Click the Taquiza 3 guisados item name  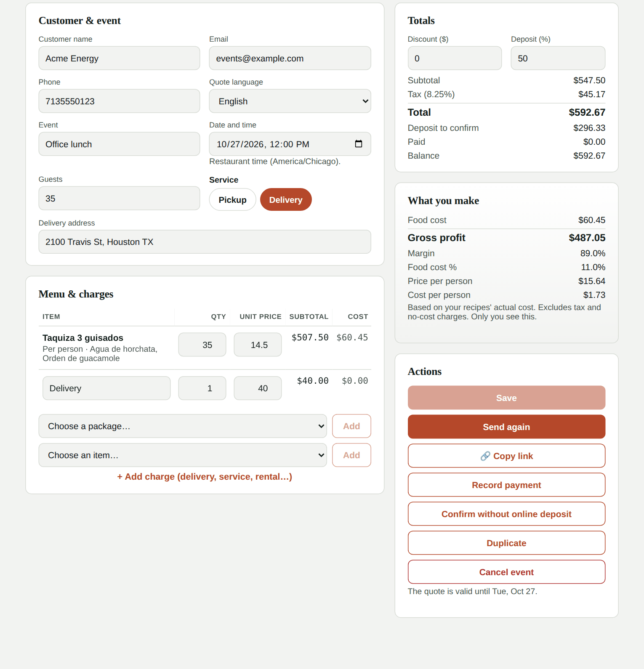pos(83,338)
